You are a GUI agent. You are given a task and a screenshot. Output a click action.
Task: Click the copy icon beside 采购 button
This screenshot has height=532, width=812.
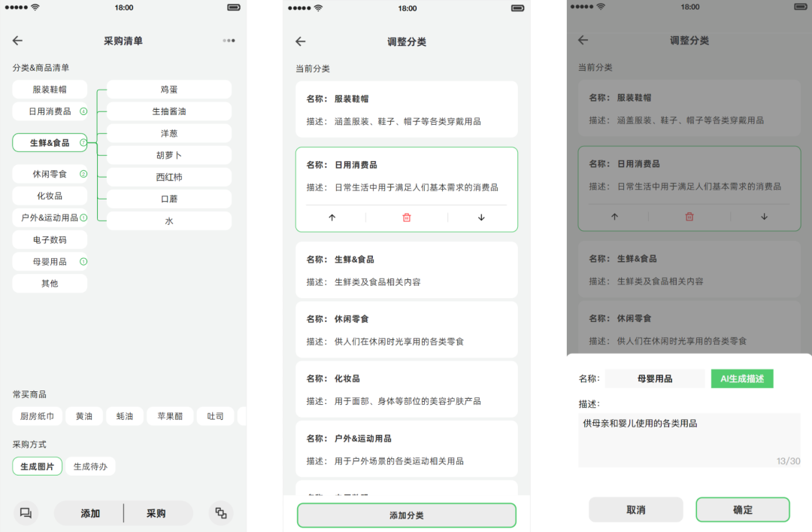point(221,513)
